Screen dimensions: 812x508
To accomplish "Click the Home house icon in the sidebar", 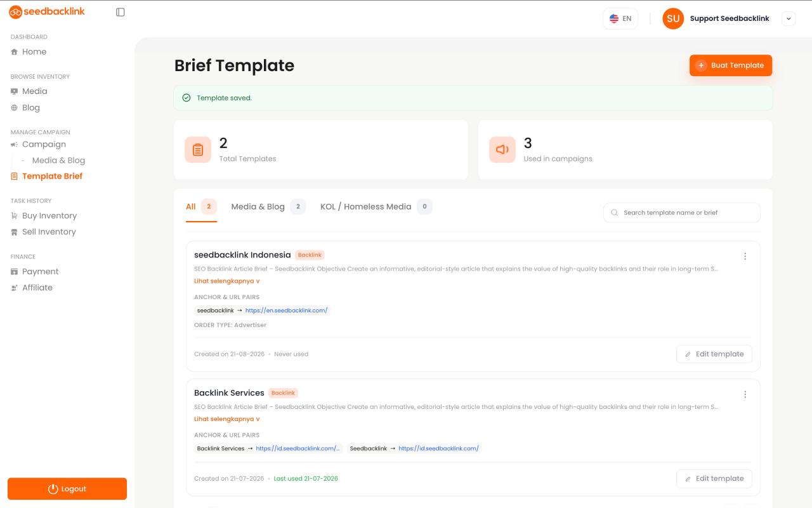I will (x=14, y=52).
